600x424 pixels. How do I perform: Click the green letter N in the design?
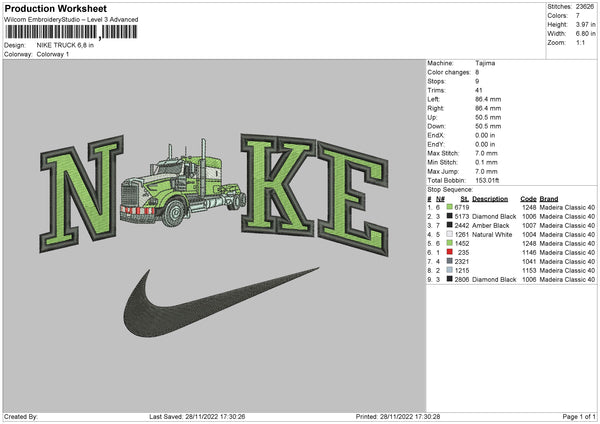[82, 194]
